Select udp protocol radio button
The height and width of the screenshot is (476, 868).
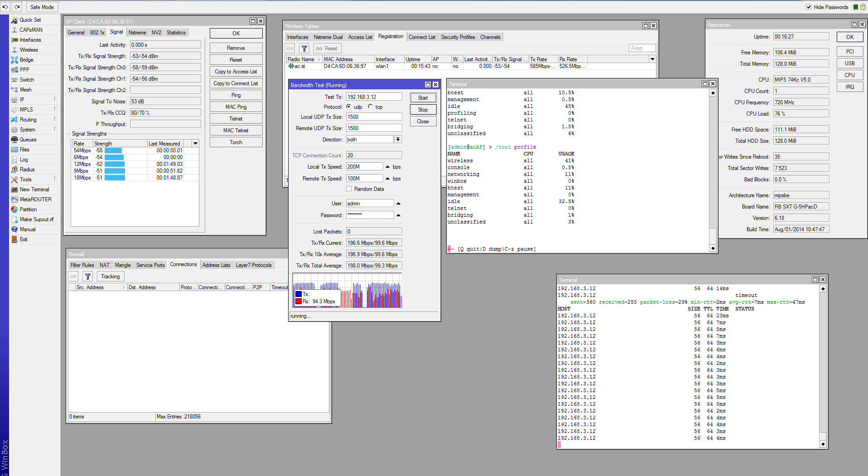(x=348, y=107)
